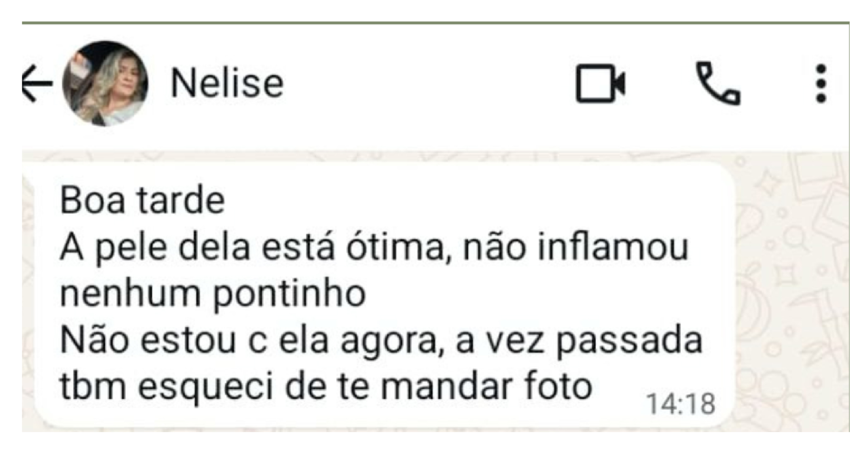
Task: Click the "nenhum pontinho" message line
Action: pyautogui.click(x=213, y=294)
